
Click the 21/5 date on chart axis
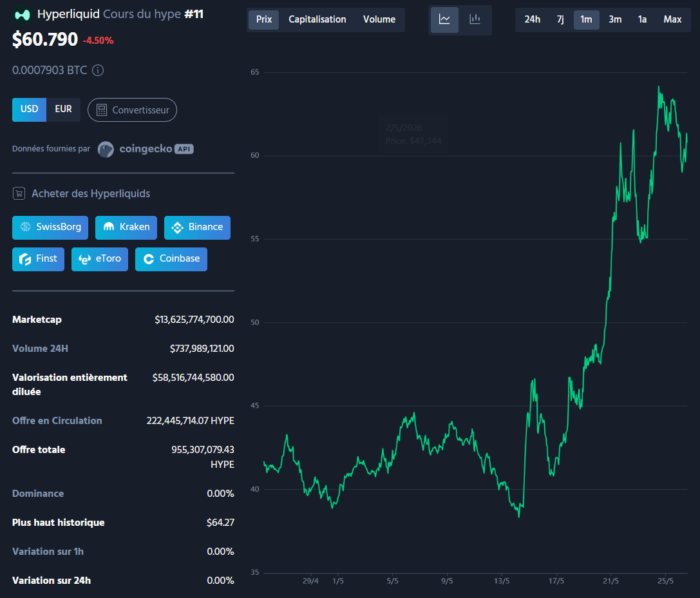coord(610,581)
